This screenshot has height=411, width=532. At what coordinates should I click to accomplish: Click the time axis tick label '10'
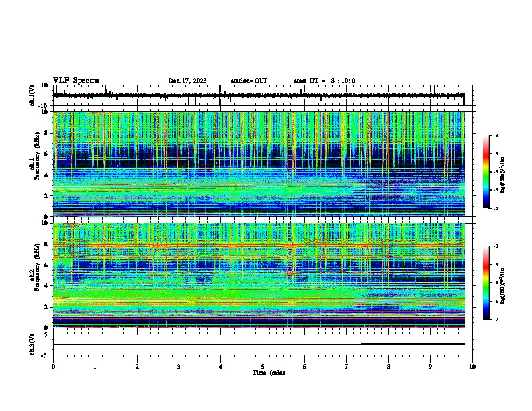click(x=472, y=367)
